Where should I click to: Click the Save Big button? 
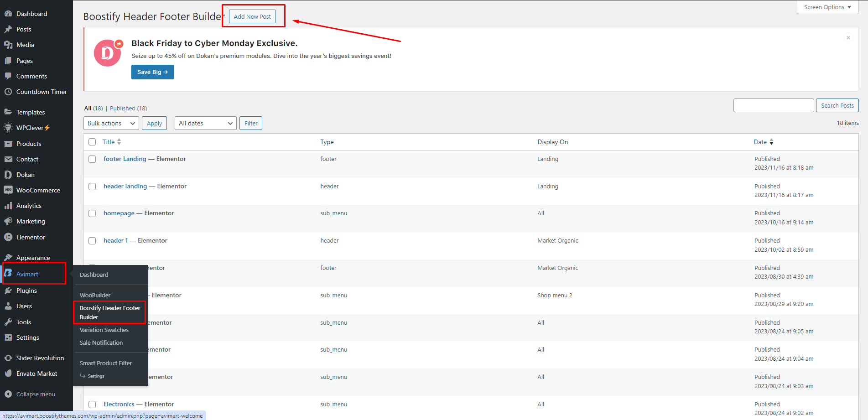[x=153, y=72]
